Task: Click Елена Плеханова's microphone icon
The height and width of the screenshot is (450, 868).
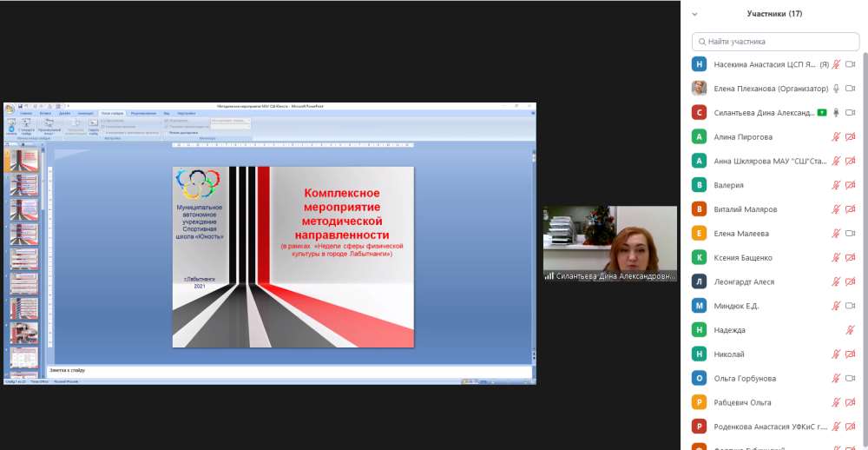Action: coord(837,88)
